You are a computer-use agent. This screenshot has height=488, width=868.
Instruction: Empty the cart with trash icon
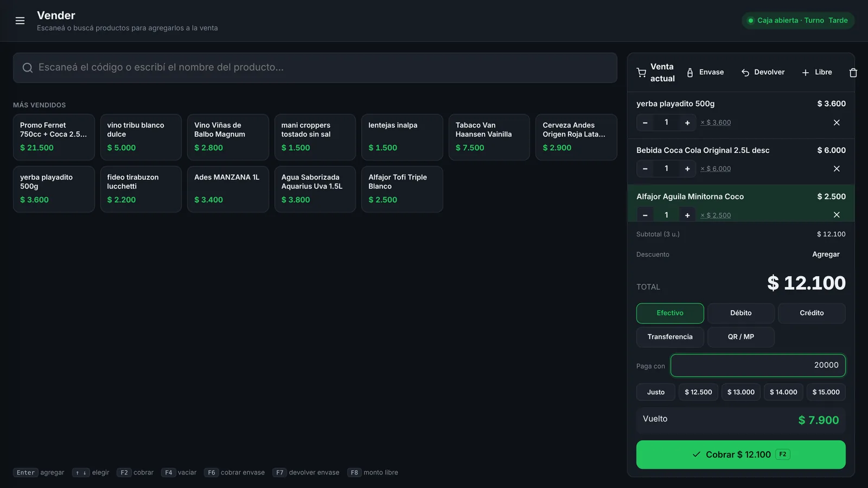pos(853,73)
